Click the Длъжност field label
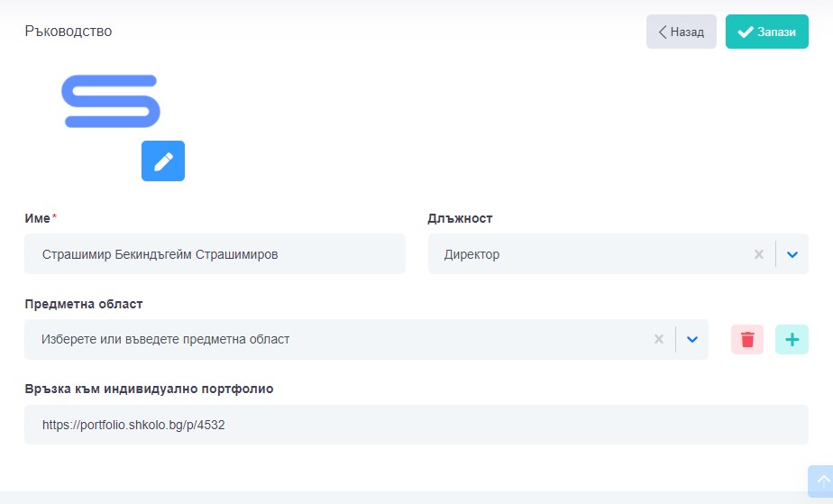Image resolution: width=833 pixels, height=504 pixels. tap(460, 218)
